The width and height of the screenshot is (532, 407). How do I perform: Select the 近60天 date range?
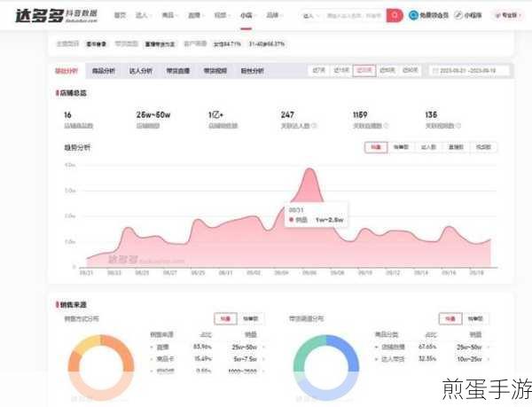[x=387, y=71]
